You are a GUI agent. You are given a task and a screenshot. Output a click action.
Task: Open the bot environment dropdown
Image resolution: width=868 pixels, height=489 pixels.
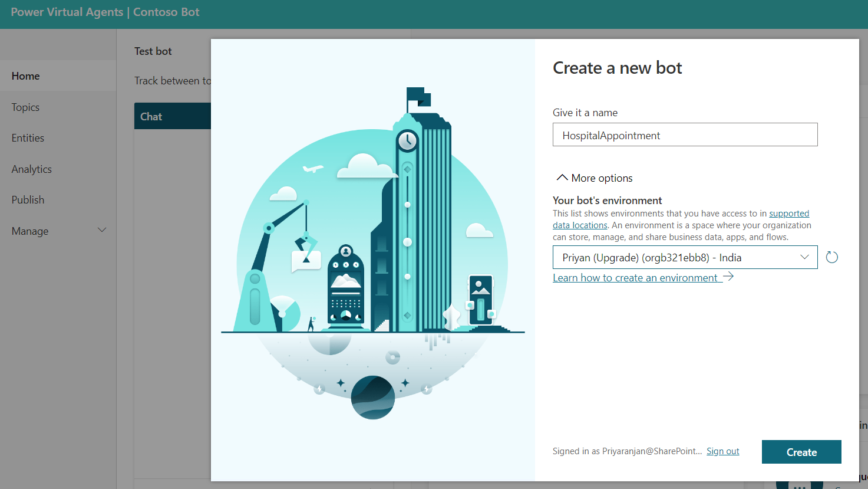pos(685,257)
